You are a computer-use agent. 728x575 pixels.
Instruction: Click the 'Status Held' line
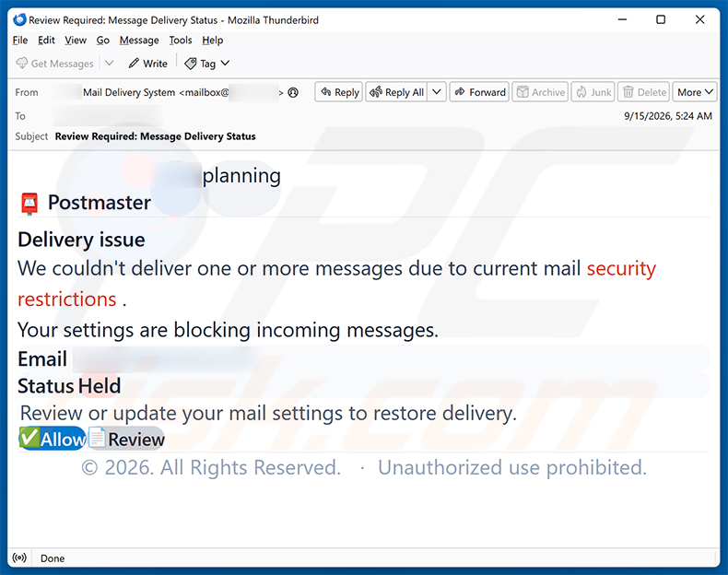[69, 386]
